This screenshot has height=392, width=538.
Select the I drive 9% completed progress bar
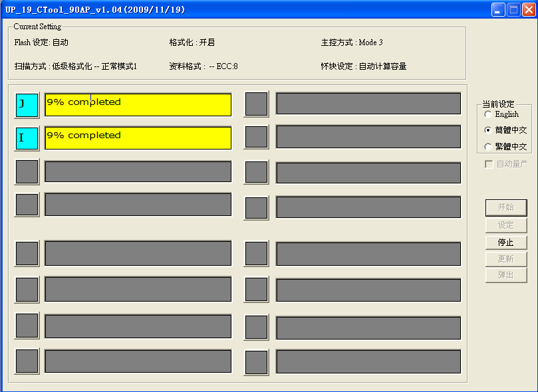[138, 138]
